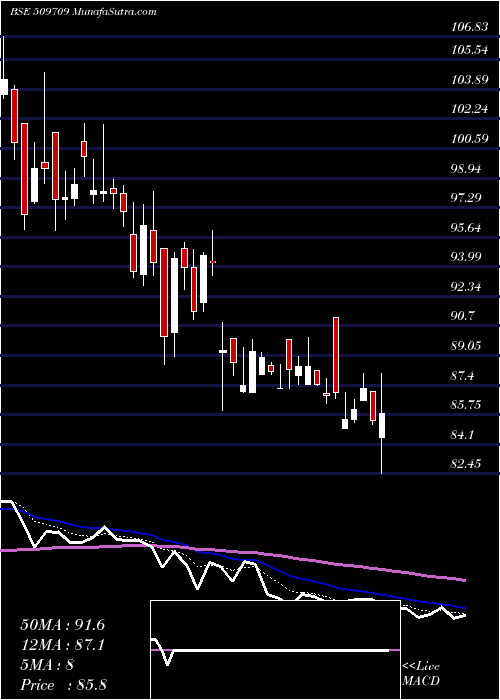
Task: Click the 105.54 price axis label
Action: pyautogui.click(x=469, y=50)
